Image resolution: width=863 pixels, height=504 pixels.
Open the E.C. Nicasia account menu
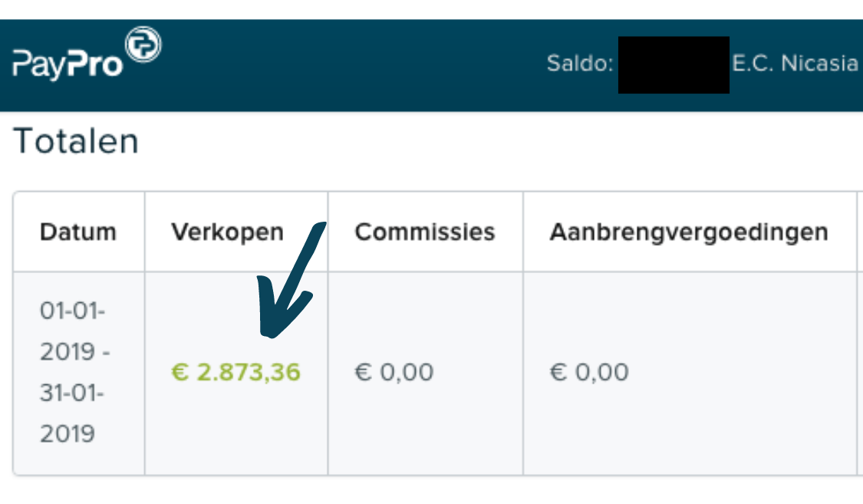795,63
